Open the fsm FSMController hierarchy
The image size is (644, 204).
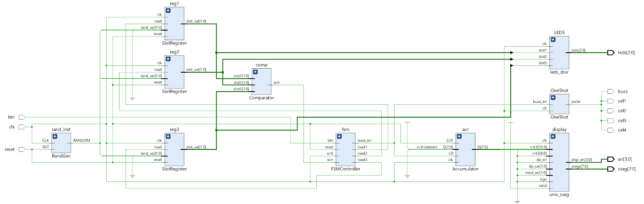339,137
